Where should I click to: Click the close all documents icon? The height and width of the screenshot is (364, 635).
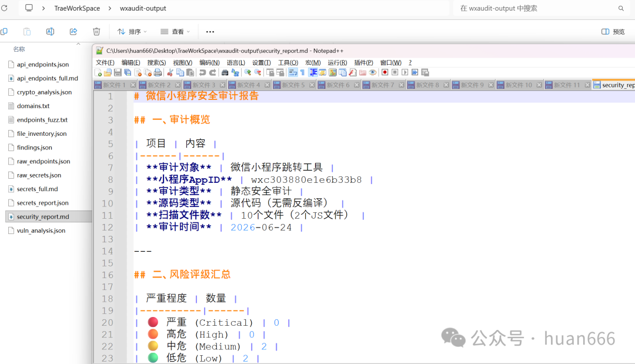pos(148,72)
